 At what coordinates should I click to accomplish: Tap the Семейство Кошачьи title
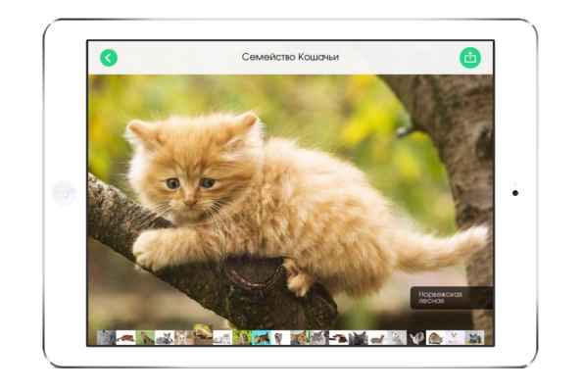click(290, 57)
